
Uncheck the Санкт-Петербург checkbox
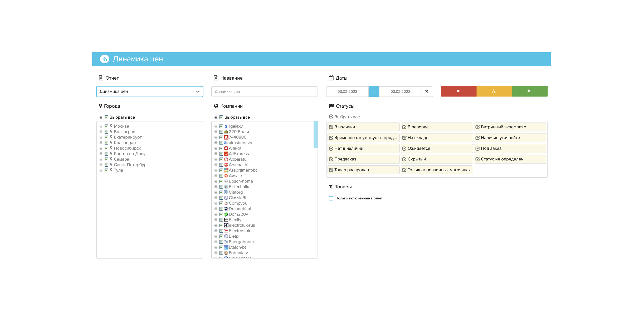(x=106, y=165)
